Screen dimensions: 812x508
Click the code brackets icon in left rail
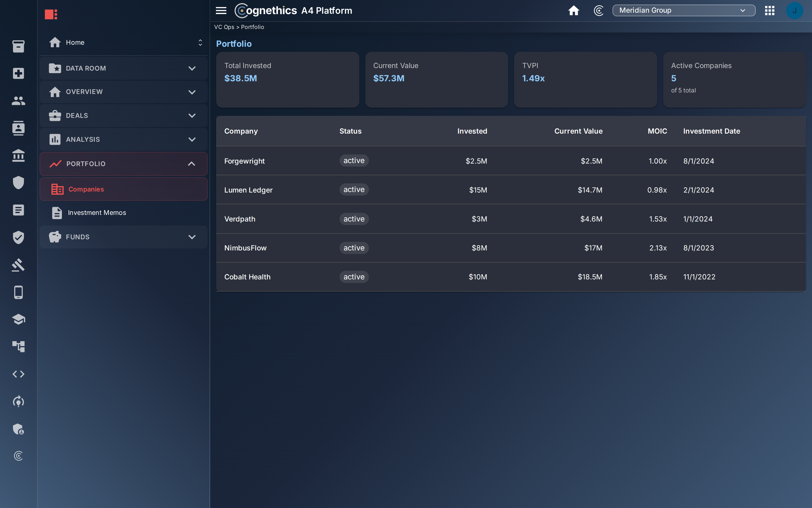[19, 374]
